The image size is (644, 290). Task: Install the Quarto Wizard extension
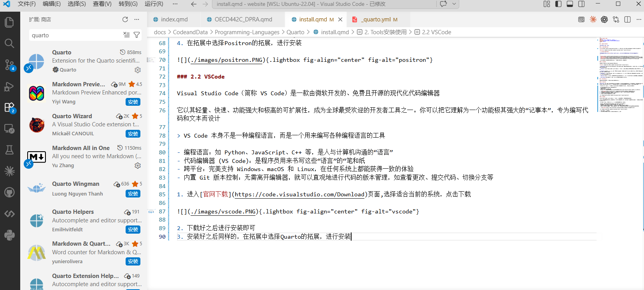pyautogui.click(x=133, y=134)
